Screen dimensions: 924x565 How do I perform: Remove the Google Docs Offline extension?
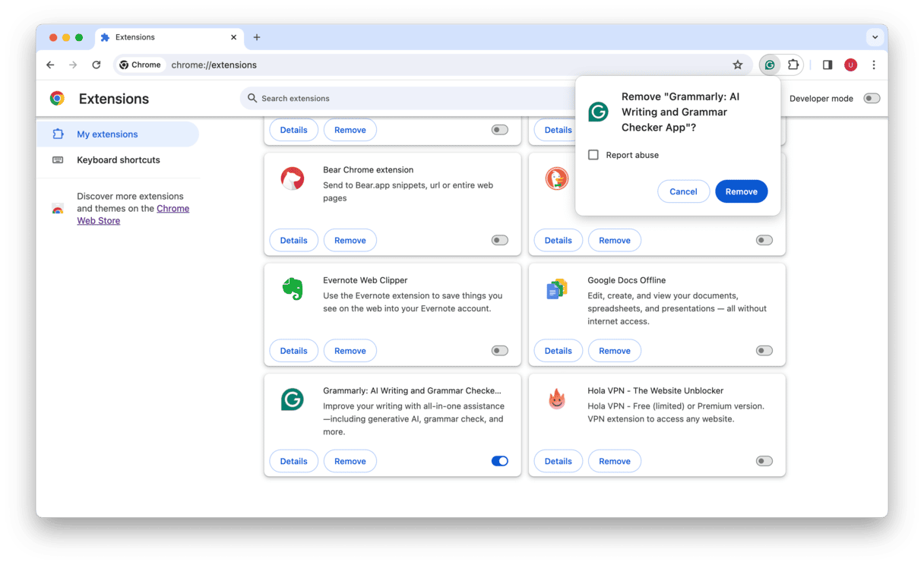(x=614, y=351)
